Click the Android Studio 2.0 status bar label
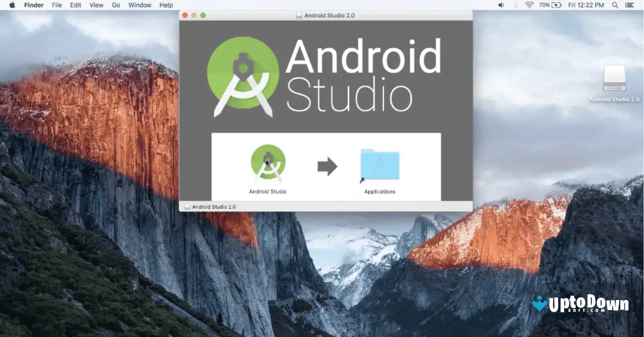Viewport: 644px width, 337px height. 212,206
